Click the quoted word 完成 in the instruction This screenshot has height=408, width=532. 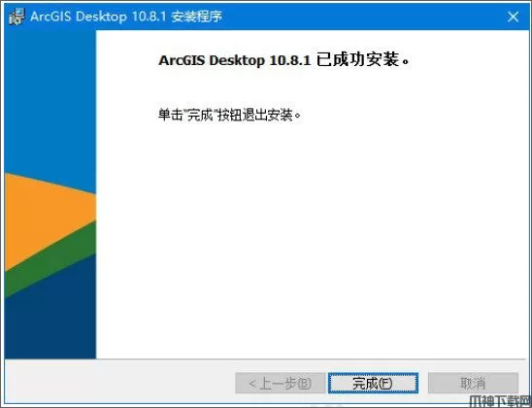point(200,115)
